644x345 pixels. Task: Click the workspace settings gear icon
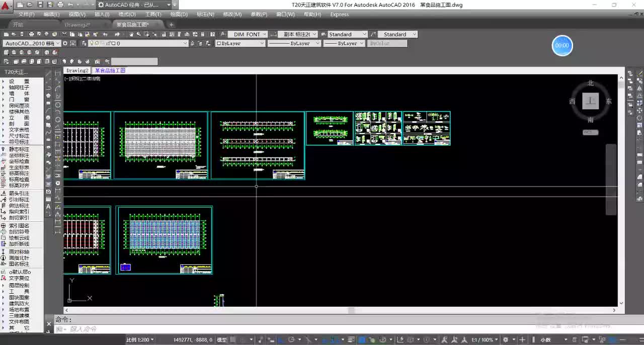coord(66,43)
